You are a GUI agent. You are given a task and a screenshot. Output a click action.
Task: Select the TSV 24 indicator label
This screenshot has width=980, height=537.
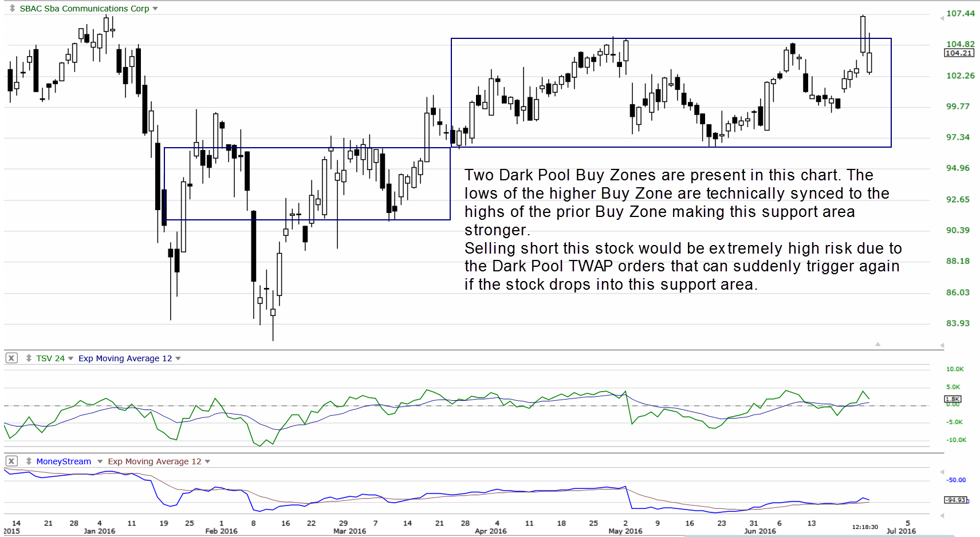click(50, 358)
